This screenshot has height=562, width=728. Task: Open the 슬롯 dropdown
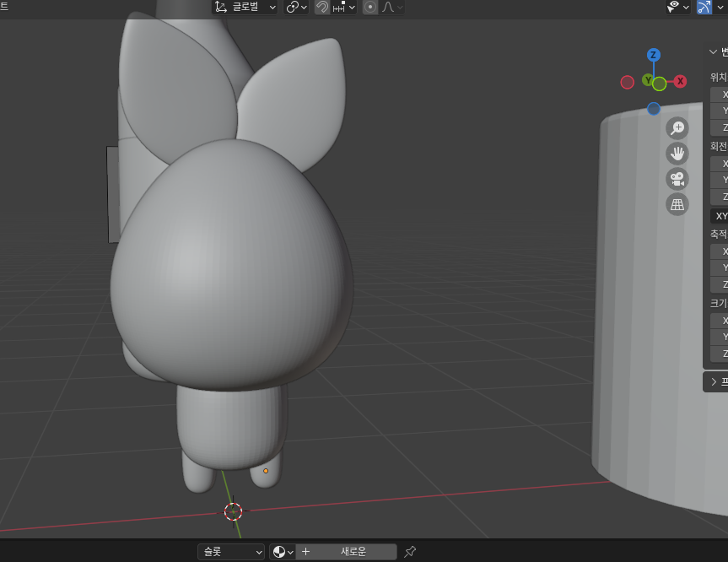(x=231, y=552)
